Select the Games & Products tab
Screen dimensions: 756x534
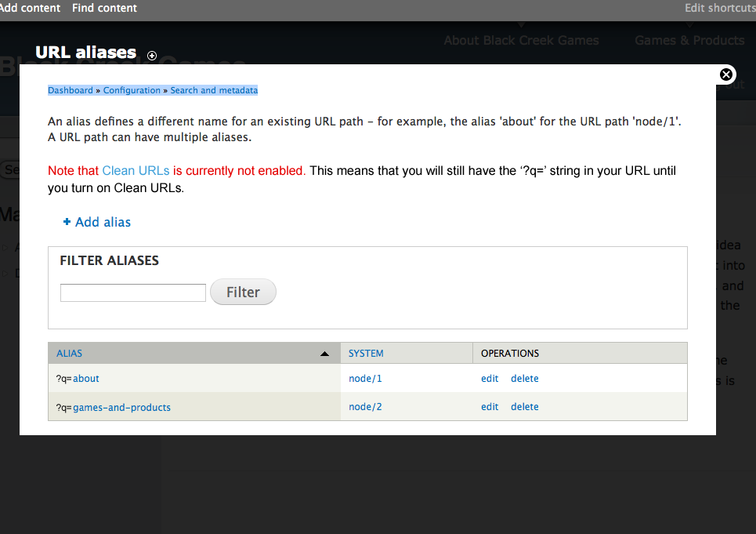tap(689, 40)
